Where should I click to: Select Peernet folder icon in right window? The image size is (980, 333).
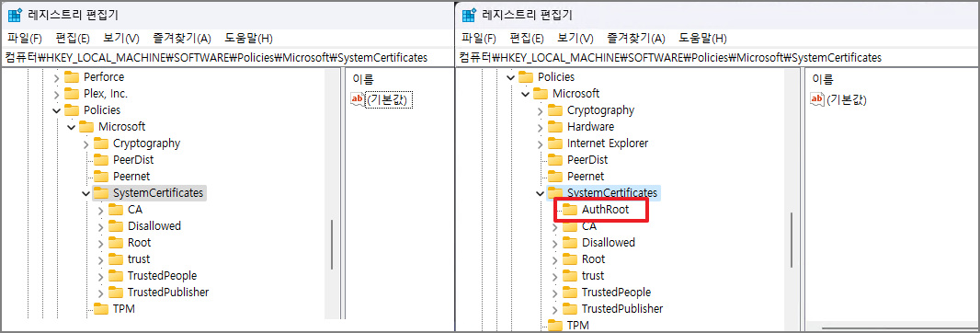[x=555, y=176]
